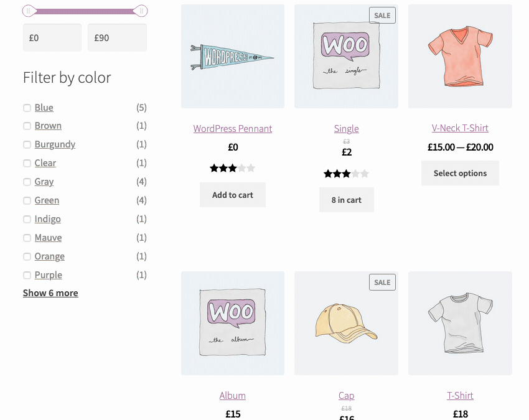Check the Blue color filter
This screenshot has height=420, width=529.
(x=27, y=108)
